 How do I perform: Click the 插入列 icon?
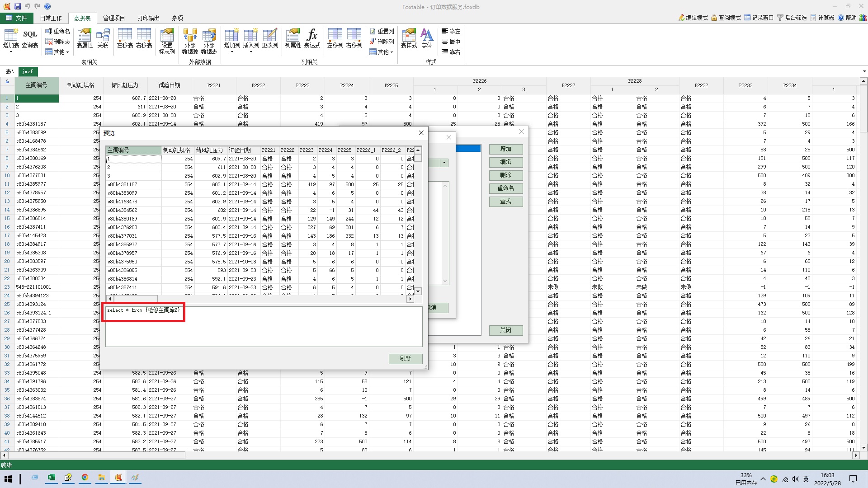pos(251,38)
